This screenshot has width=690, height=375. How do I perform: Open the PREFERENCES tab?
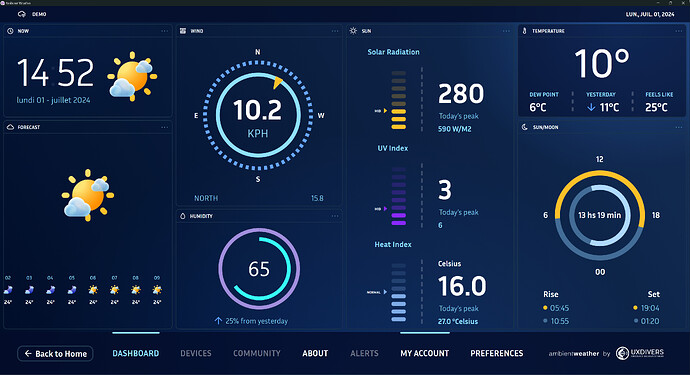click(x=497, y=353)
